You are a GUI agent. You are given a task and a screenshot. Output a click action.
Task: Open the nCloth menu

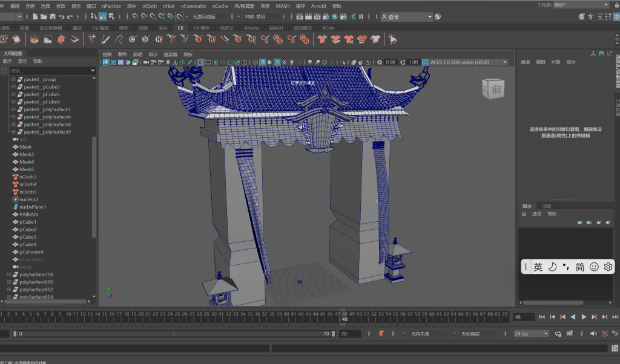pyautogui.click(x=149, y=6)
